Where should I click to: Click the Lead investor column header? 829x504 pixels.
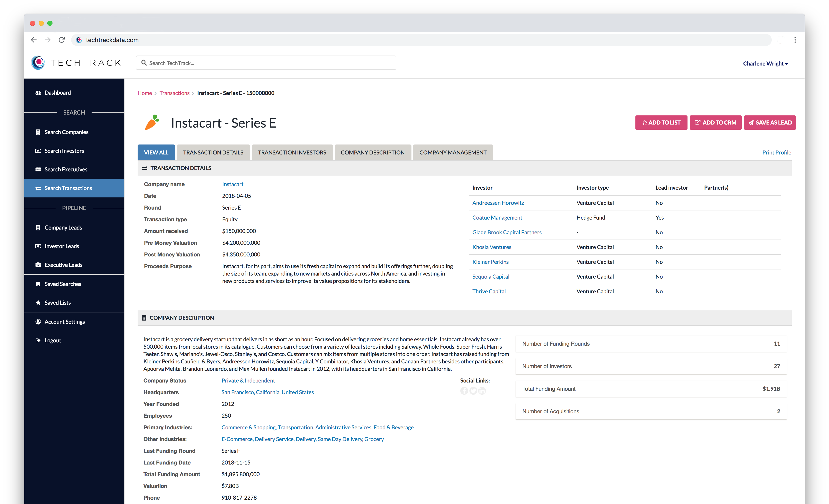671,188
